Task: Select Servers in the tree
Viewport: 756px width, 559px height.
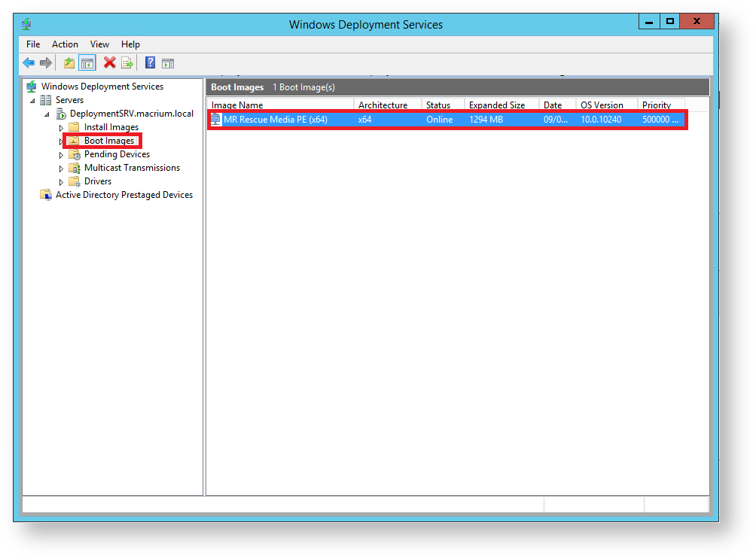Action: click(69, 100)
